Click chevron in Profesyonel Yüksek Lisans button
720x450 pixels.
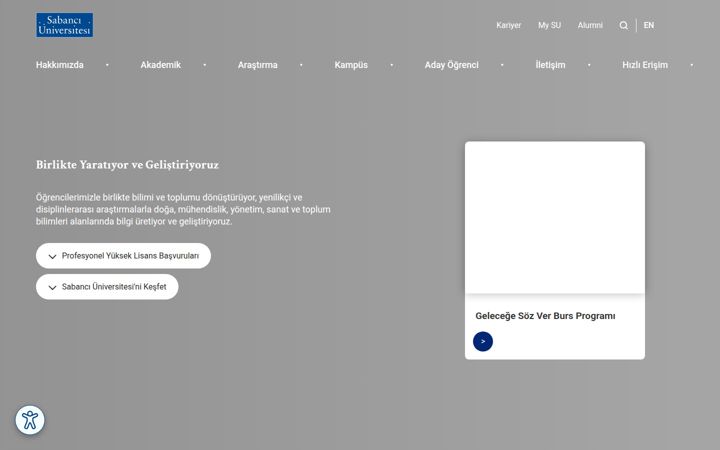[x=52, y=256]
